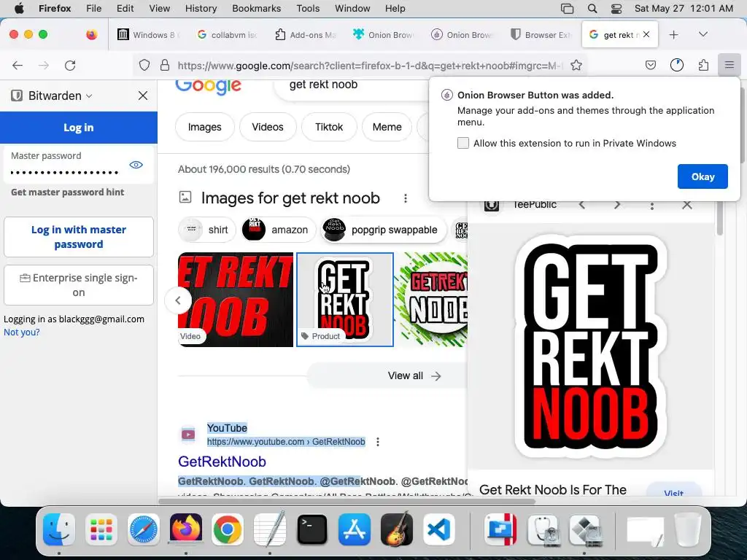View site info via the padlock icon
Image resolution: width=747 pixels, height=560 pixels.
(165, 65)
